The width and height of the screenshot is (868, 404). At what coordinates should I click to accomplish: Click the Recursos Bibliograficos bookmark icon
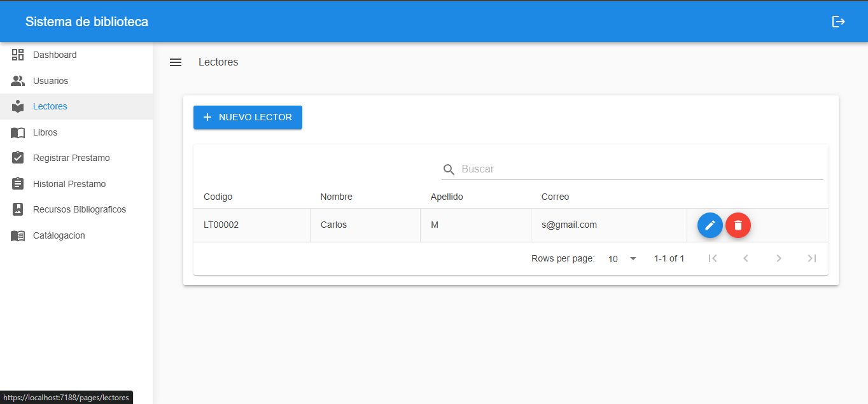click(18, 209)
